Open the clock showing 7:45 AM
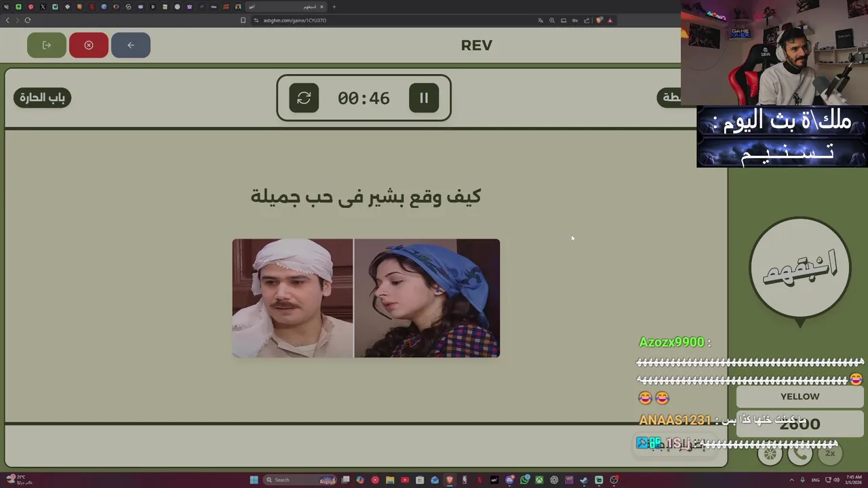The image size is (868, 488). (x=854, y=480)
